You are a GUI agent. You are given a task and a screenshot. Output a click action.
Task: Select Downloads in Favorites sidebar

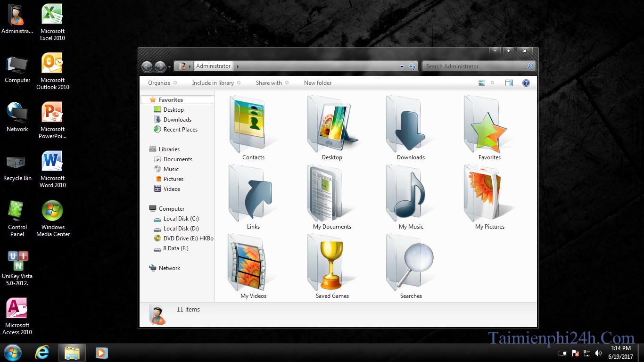pos(177,120)
